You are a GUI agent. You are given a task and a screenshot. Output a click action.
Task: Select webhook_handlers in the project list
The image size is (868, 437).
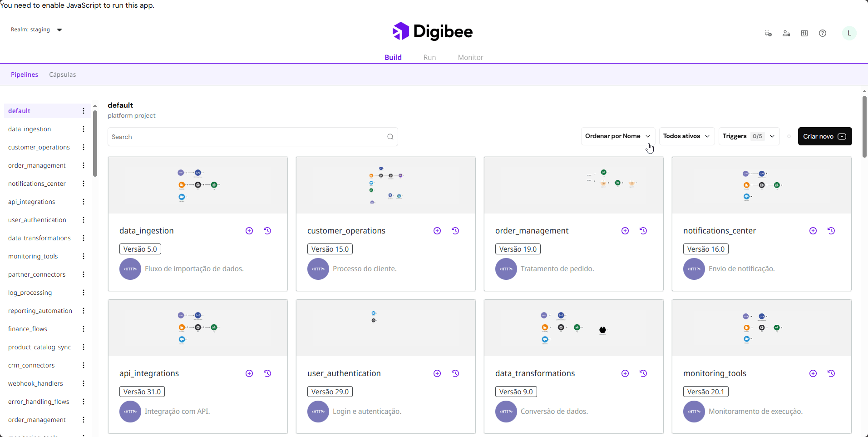pyautogui.click(x=35, y=383)
